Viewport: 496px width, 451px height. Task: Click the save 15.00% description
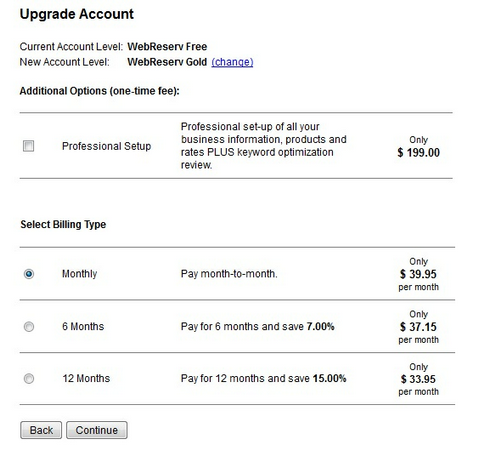264,378
